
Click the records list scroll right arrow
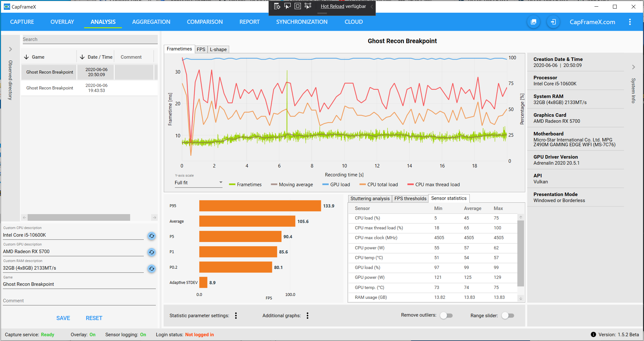pos(154,217)
